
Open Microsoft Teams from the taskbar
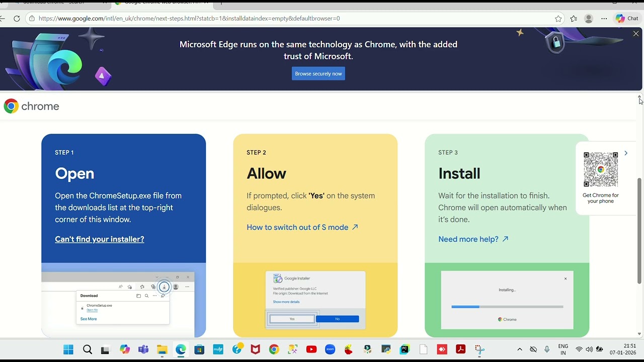coord(143,349)
